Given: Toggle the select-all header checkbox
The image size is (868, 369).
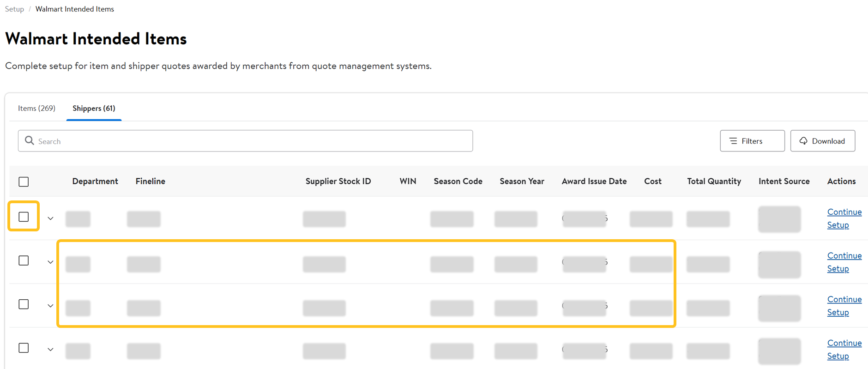Looking at the screenshot, I should click(24, 181).
